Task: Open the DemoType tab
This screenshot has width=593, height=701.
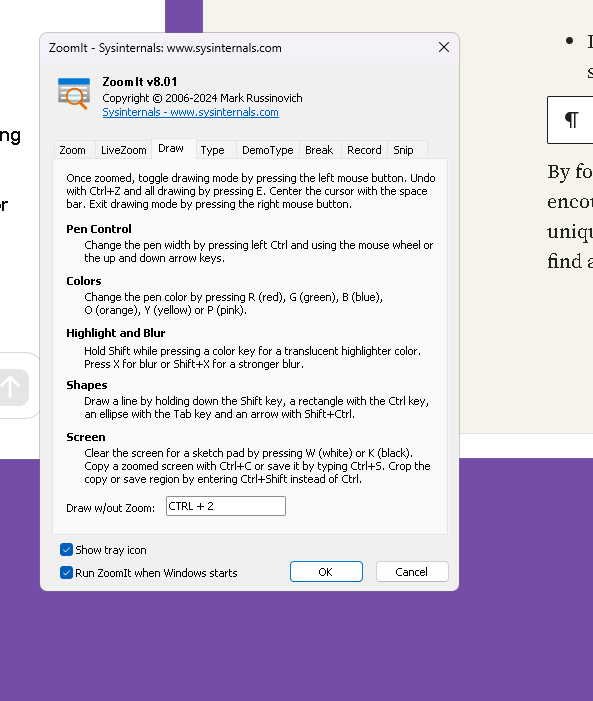Action: click(x=267, y=150)
